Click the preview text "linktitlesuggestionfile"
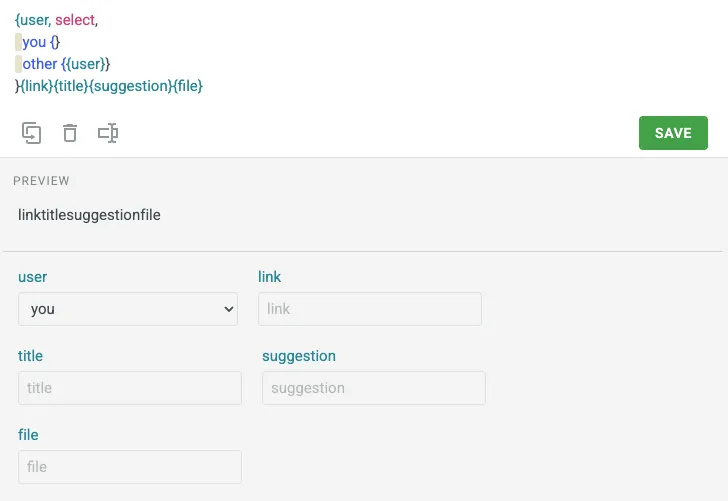The width and height of the screenshot is (728, 501). coord(89,214)
